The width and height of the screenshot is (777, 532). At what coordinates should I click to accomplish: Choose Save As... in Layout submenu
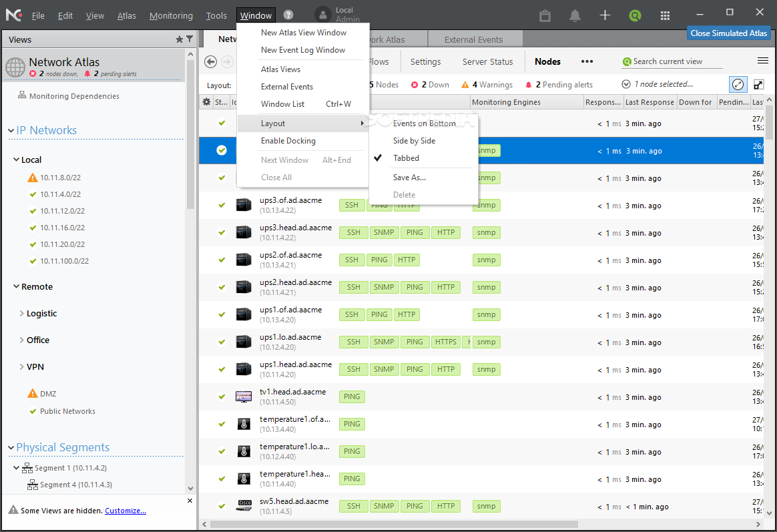point(409,178)
